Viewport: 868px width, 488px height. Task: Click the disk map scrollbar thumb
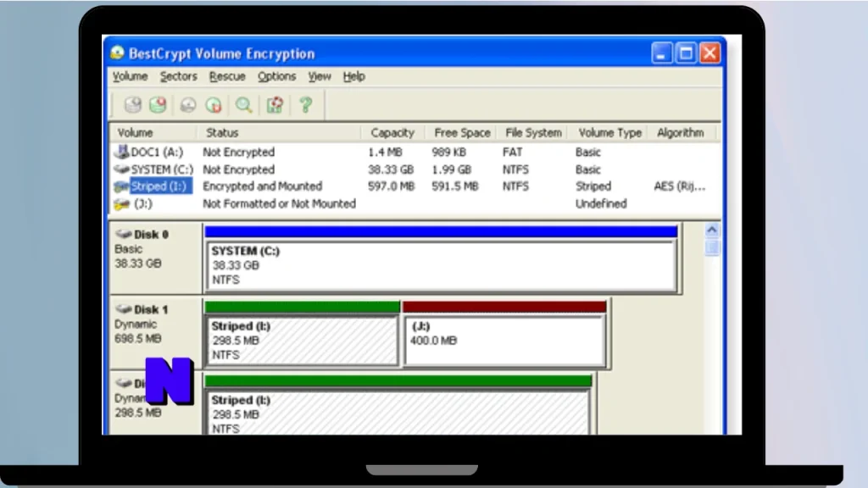pos(712,247)
